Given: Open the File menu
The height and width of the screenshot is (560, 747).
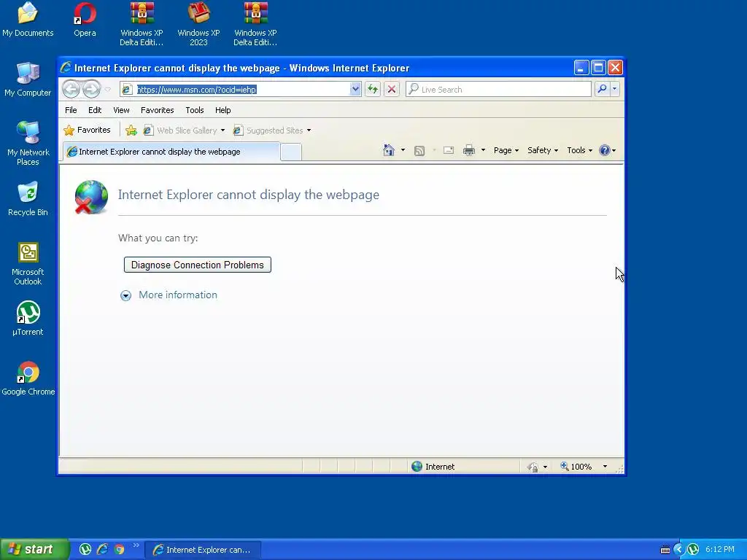Looking at the screenshot, I should 71,110.
